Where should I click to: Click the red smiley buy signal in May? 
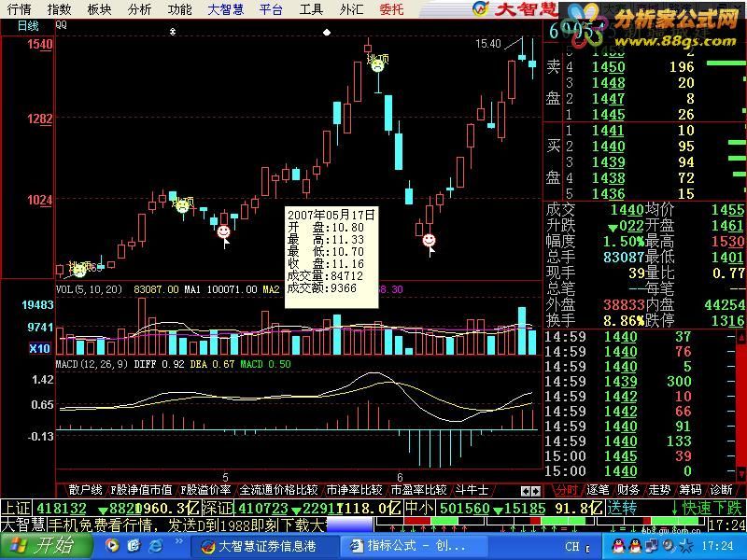click(223, 231)
